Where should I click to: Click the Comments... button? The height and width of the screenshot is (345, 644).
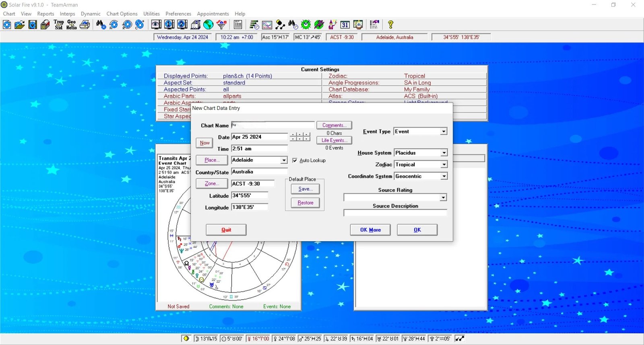tap(334, 125)
